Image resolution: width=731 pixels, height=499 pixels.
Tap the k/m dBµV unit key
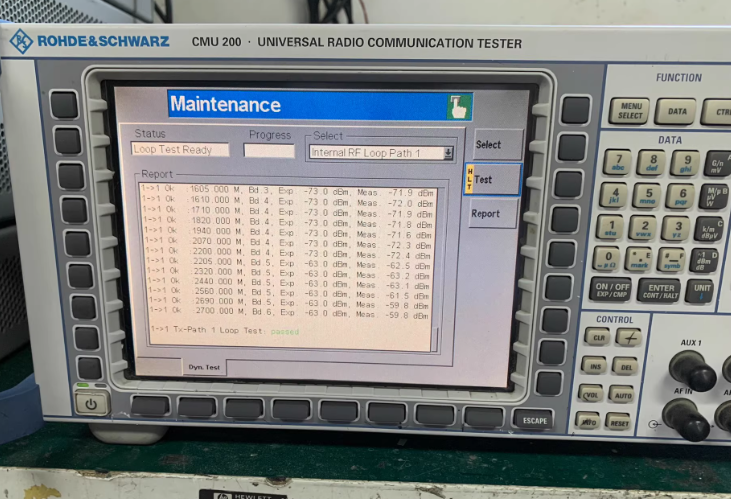click(x=709, y=229)
